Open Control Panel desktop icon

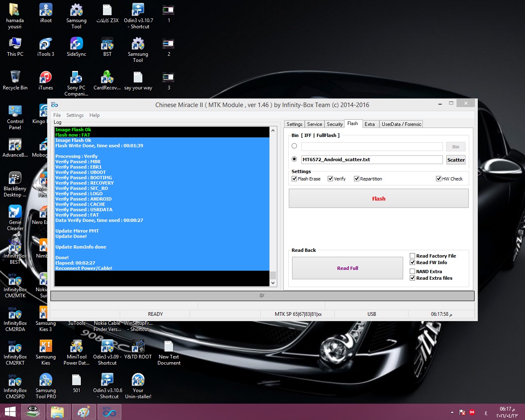coord(15,117)
